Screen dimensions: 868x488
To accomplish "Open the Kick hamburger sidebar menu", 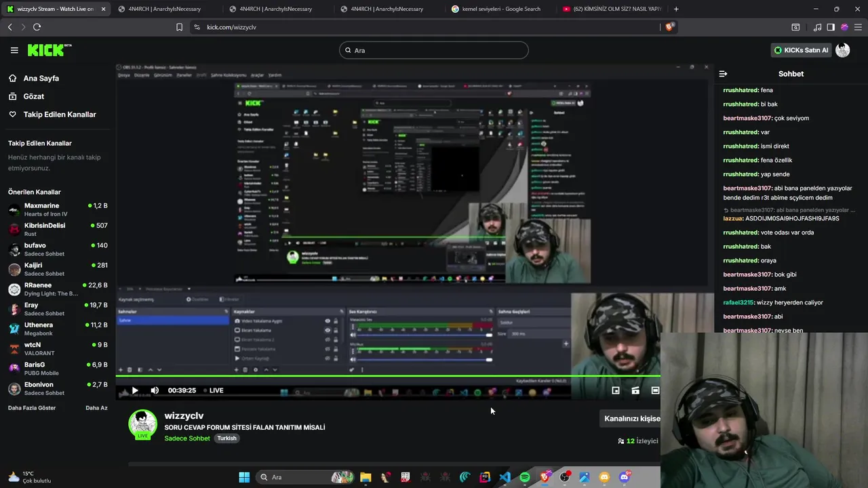I will tap(14, 50).
